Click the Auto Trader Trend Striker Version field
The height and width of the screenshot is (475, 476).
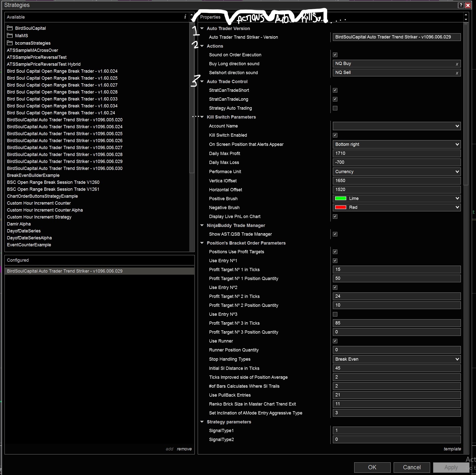397,37
